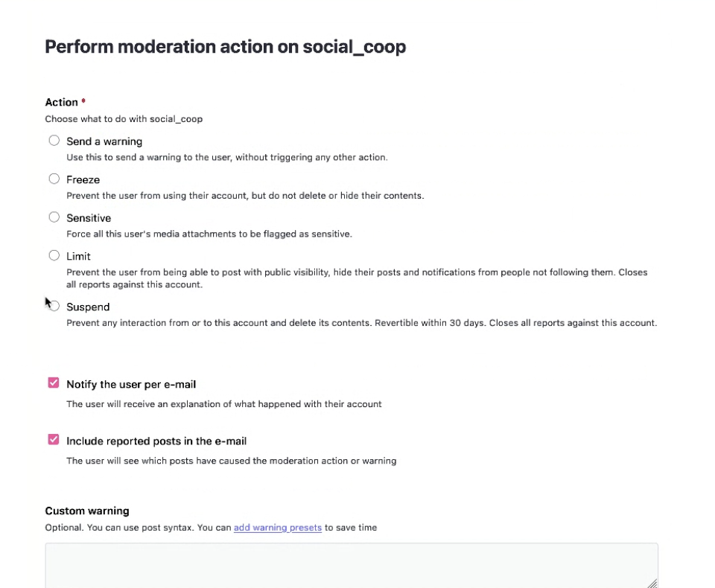715x588 pixels.
Task: Select the "Send a warning" radio circle
Action: pos(54,141)
